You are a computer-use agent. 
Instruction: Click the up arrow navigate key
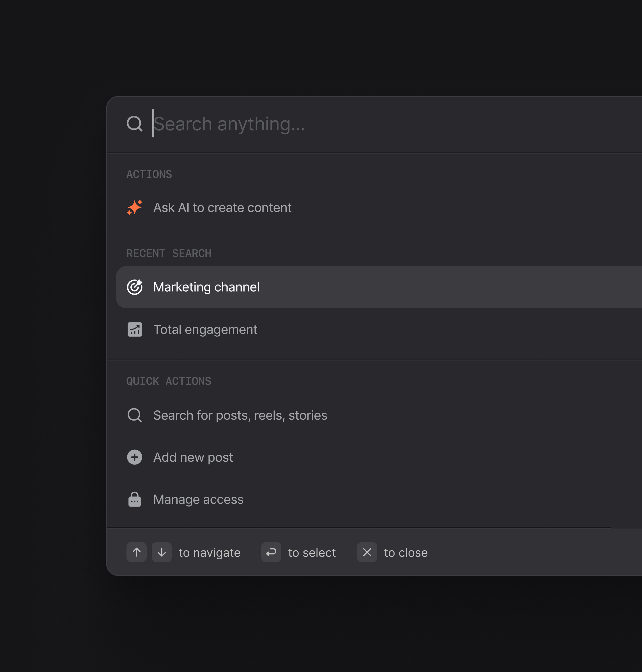pos(137,552)
